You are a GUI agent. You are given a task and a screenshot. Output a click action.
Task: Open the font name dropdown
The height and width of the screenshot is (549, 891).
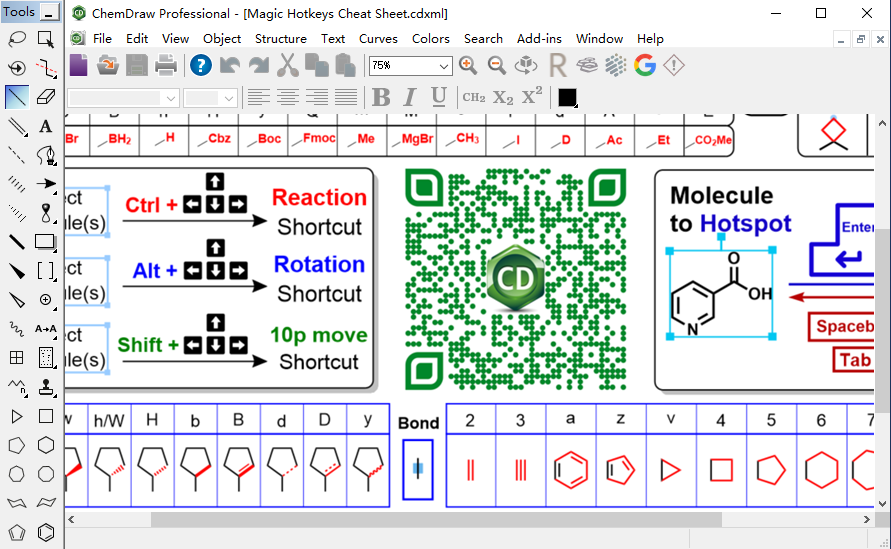coord(170,99)
